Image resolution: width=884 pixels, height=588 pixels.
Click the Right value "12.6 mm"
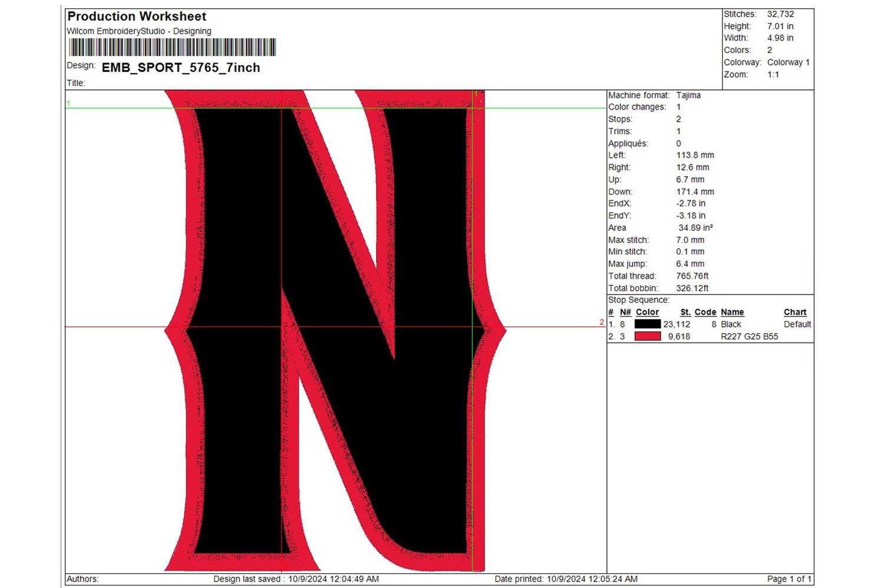point(693,167)
